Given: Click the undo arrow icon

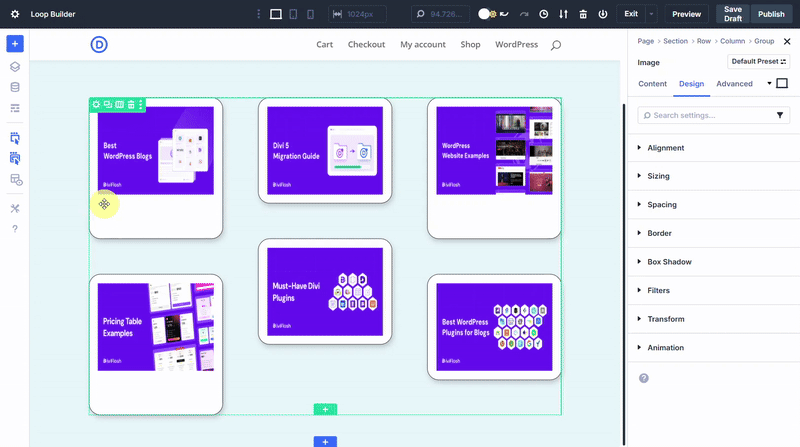Looking at the screenshot, I should coord(504,14).
